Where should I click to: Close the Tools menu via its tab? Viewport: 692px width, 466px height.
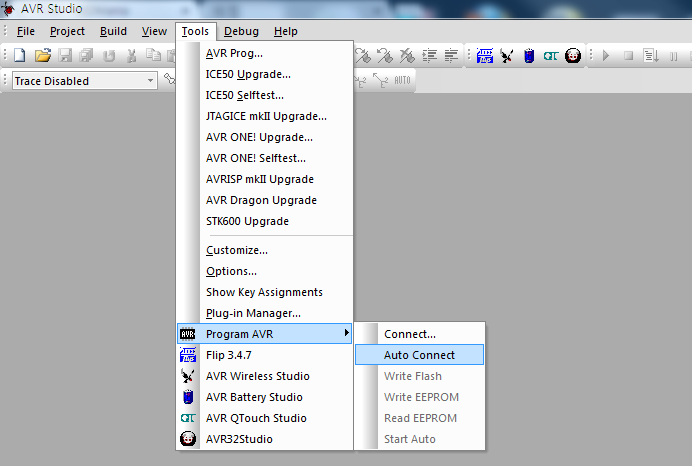pos(195,31)
